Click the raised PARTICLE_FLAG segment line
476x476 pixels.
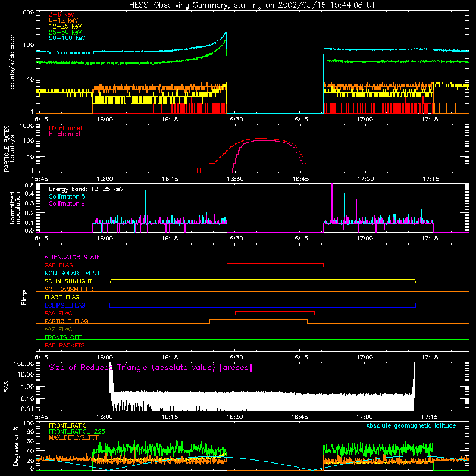coord(258,320)
